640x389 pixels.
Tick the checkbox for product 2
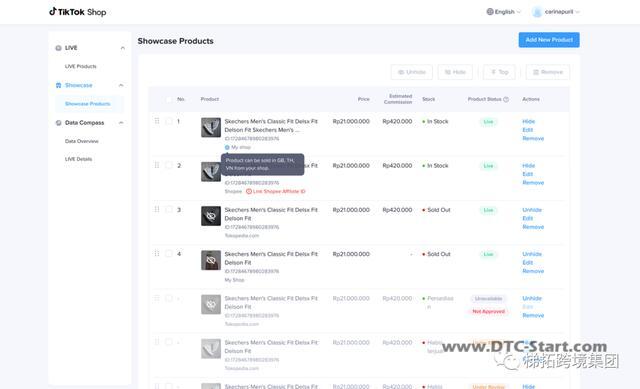(169, 165)
